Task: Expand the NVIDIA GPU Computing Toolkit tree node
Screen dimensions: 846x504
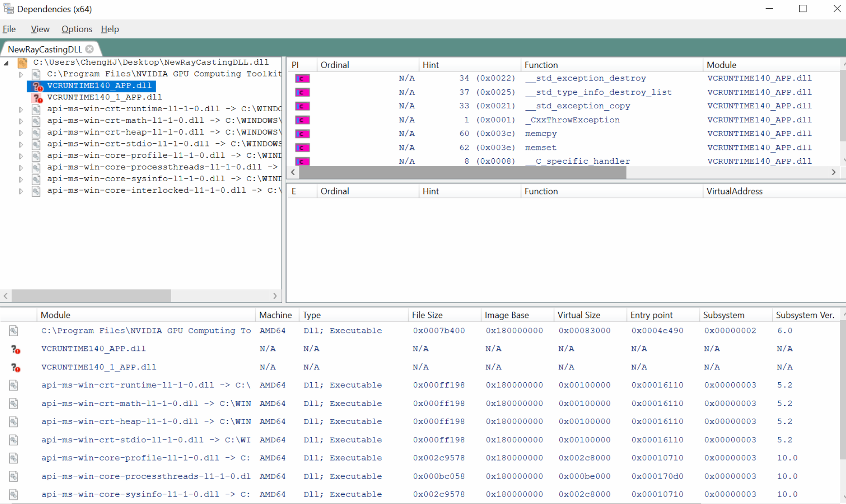Action: 21,74
